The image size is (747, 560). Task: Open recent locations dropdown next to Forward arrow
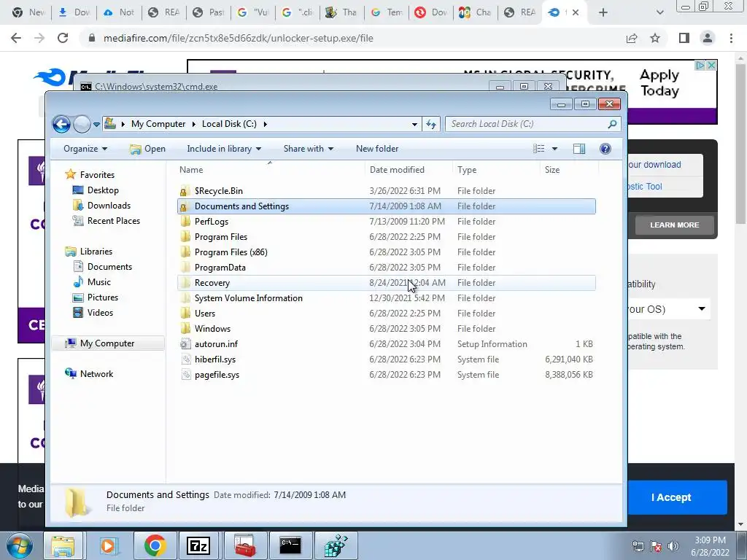coord(96,124)
